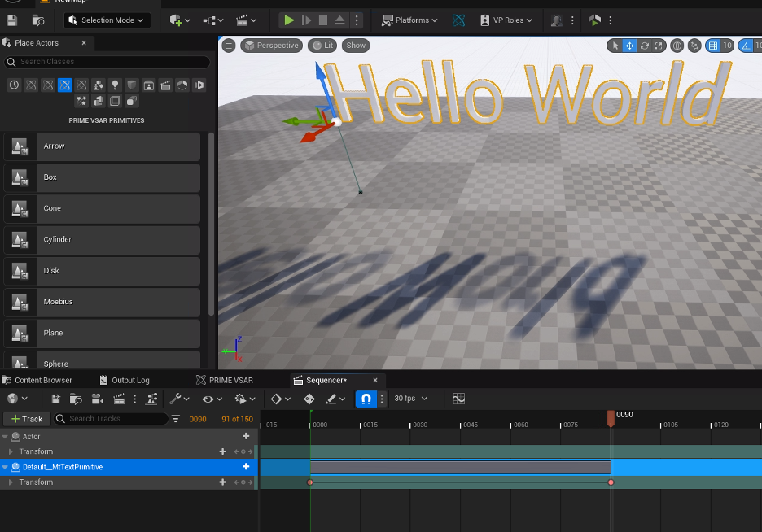
Task: Save the current level with the floppy disk icon
Action: (12, 20)
